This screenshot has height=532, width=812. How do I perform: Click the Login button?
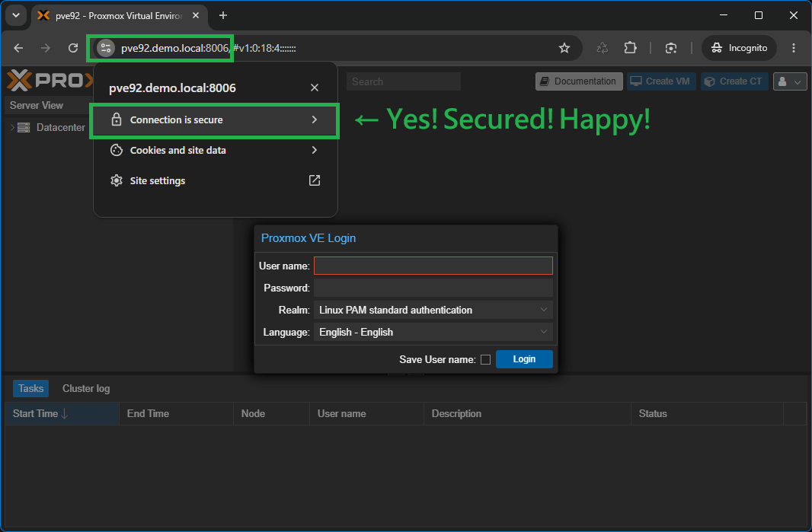[524, 359]
